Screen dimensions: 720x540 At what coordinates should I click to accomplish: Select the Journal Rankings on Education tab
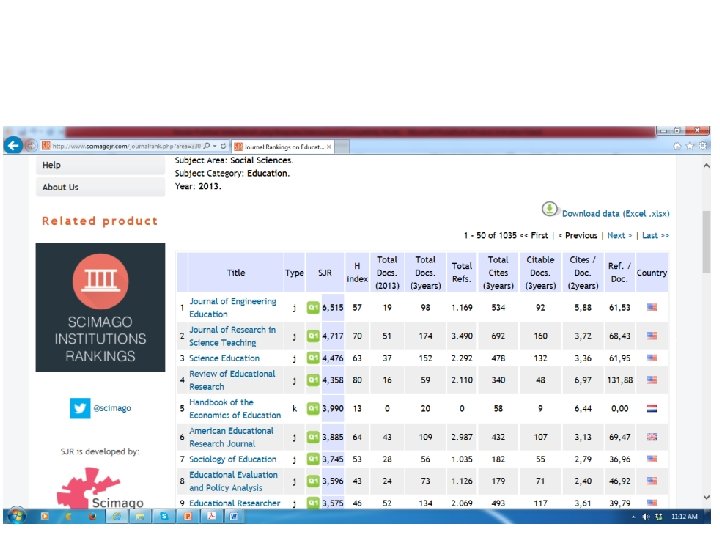pos(282,147)
